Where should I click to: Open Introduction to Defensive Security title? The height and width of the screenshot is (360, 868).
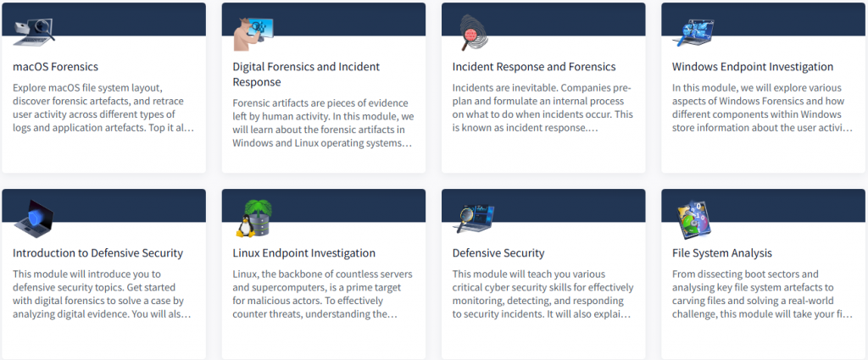tap(97, 253)
